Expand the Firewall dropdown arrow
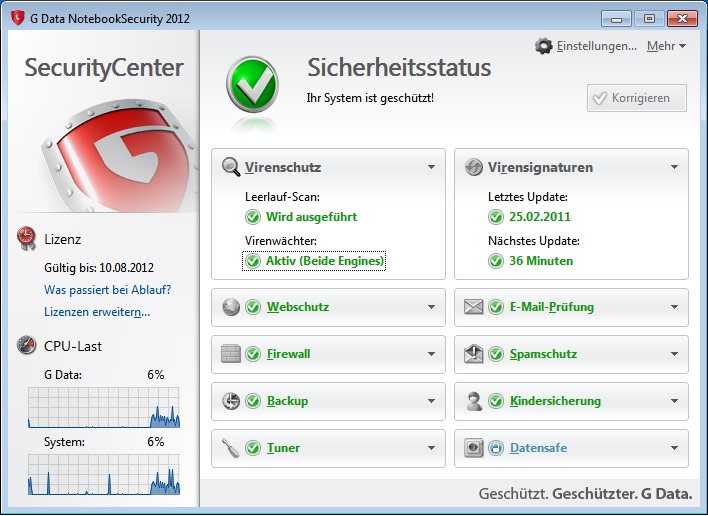The height and width of the screenshot is (516, 708). pyautogui.click(x=431, y=354)
